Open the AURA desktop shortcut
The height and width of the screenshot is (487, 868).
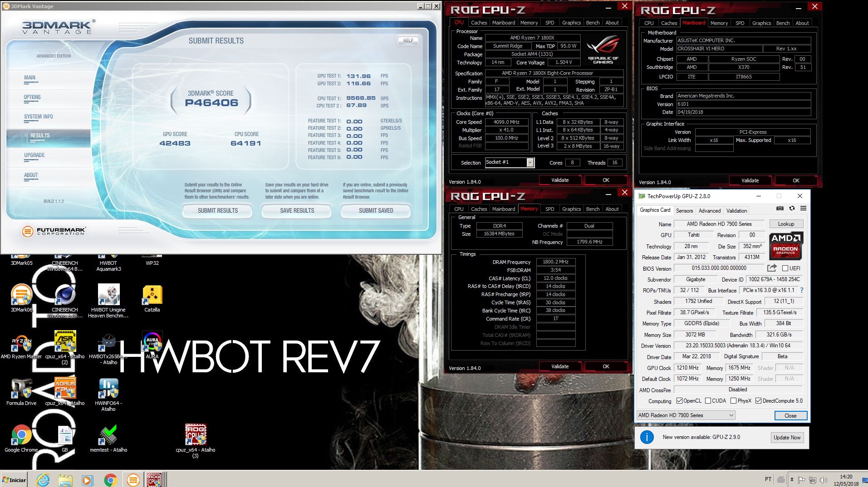click(152, 345)
